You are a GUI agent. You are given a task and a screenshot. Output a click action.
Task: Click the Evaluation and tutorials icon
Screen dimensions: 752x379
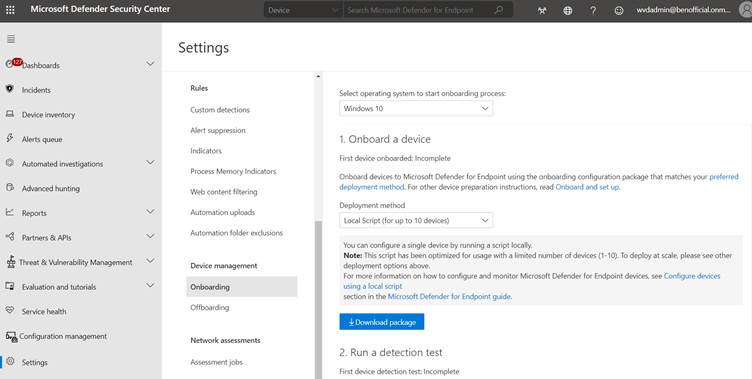10,286
